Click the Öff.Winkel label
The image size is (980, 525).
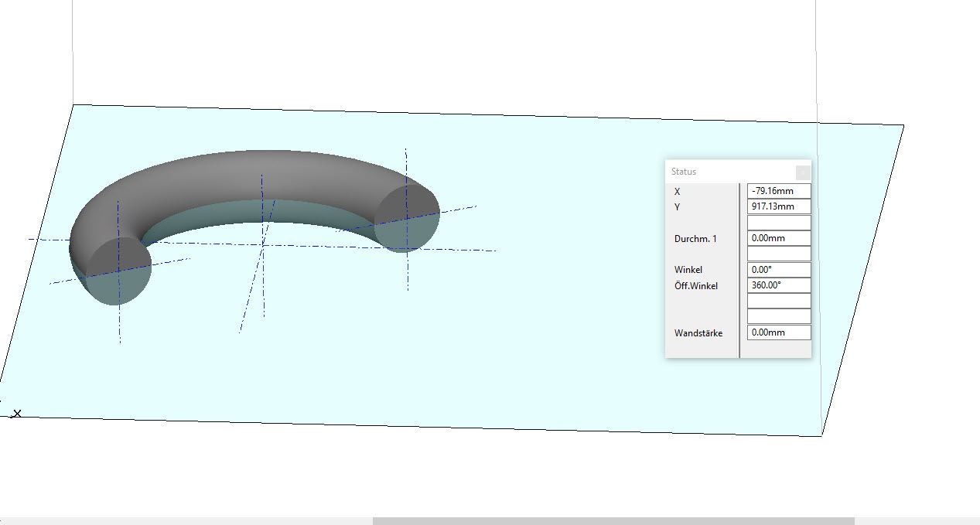[696, 286]
